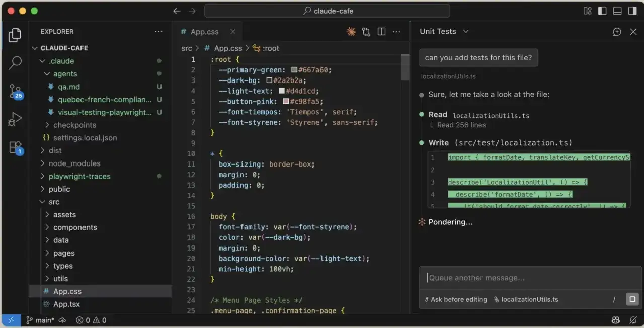This screenshot has width=644, height=328.
Task: Open Extensions in the activity bar
Action: coord(15,145)
